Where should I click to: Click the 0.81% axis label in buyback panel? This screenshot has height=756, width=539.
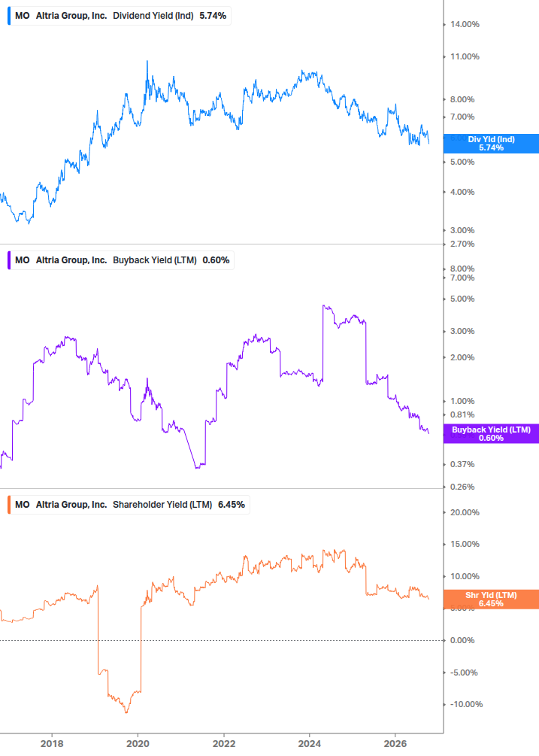click(x=462, y=414)
